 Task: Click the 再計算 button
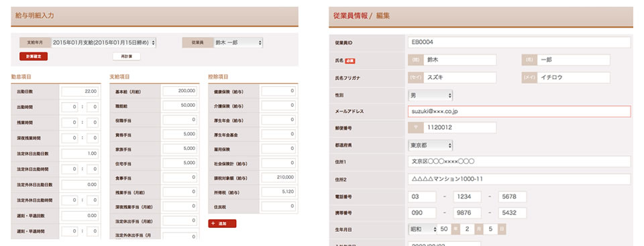(x=127, y=56)
